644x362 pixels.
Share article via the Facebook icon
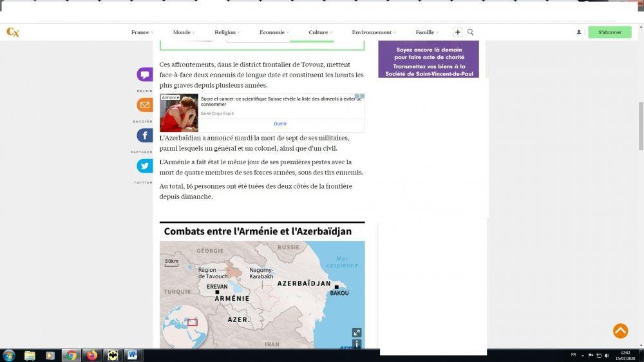point(145,135)
